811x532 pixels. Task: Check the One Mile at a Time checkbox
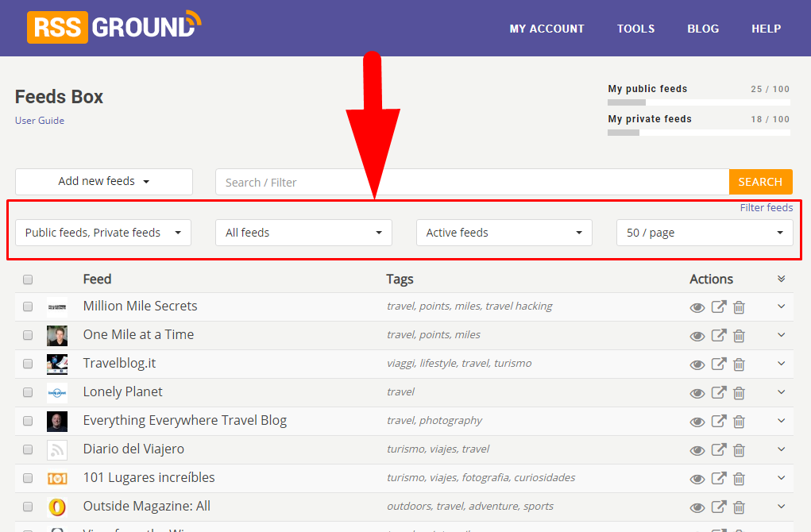click(28, 335)
